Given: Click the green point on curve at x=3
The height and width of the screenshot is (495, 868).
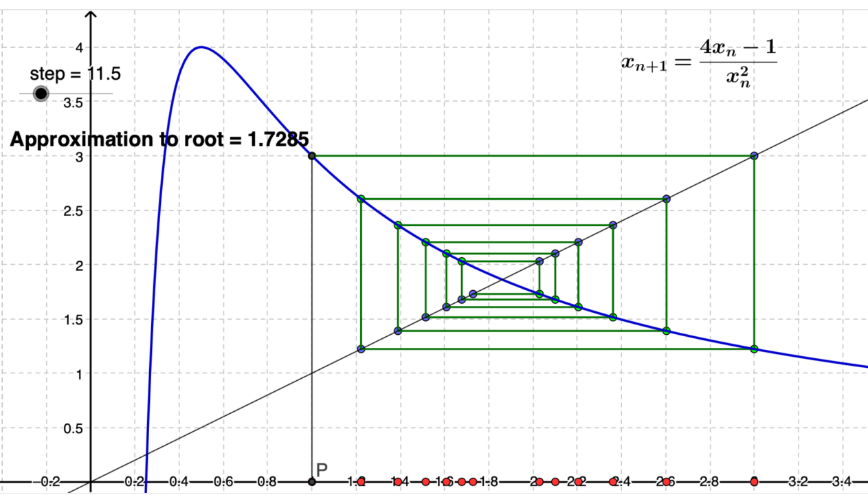Looking at the screenshot, I should tap(754, 349).
